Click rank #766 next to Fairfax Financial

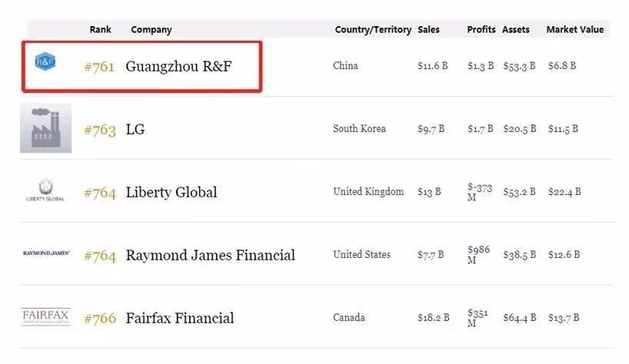click(99, 318)
